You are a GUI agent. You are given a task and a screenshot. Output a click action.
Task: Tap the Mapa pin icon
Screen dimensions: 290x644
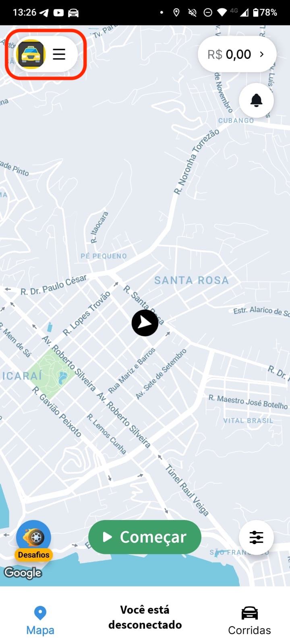(x=40, y=613)
